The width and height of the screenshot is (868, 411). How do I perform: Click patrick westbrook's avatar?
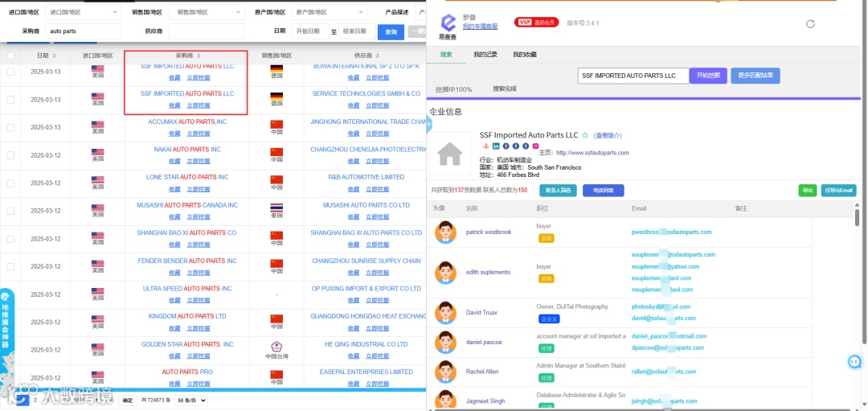(445, 232)
